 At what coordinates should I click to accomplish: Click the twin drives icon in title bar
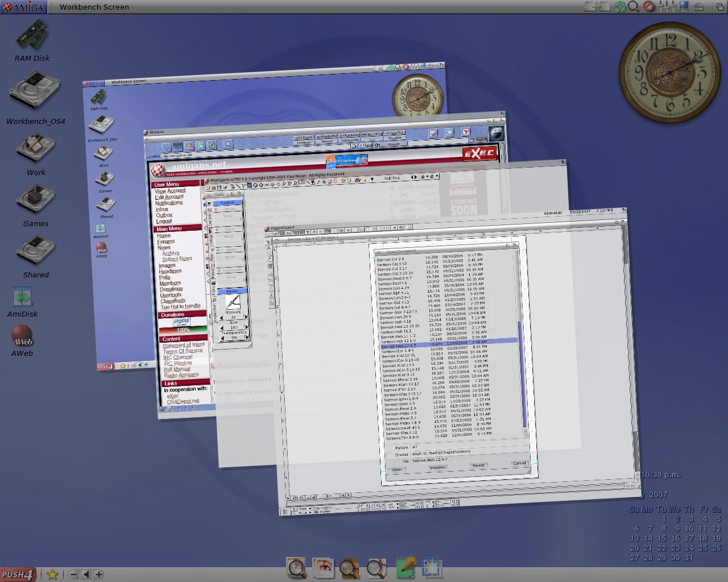[597, 7]
